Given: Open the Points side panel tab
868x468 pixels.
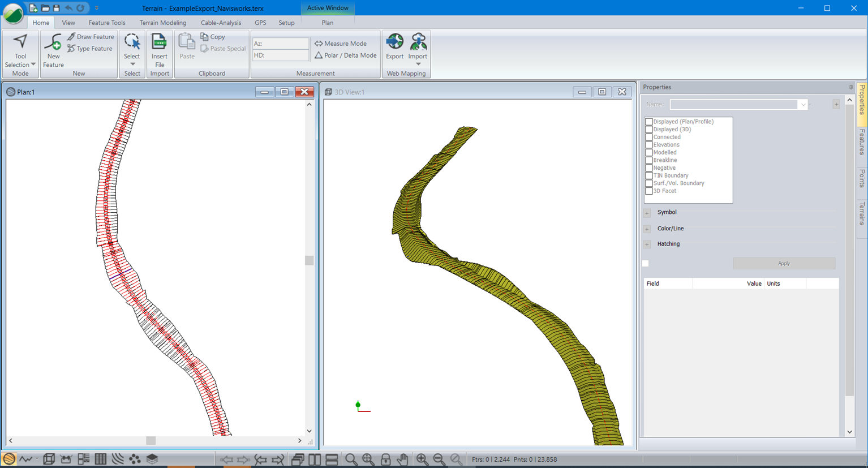Looking at the screenshot, I should tap(862, 178).
